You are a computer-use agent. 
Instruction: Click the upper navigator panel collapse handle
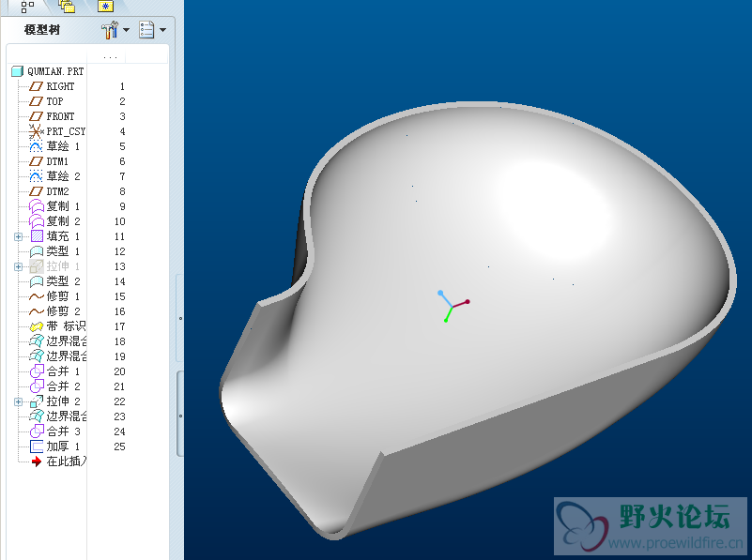point(180,318)
